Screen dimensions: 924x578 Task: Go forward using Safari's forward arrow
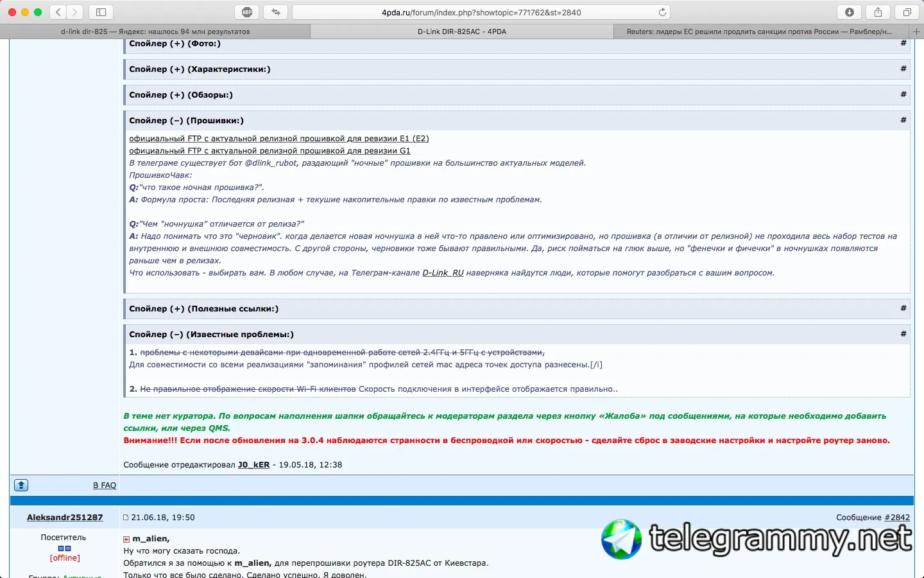click(x=75, y=12)
